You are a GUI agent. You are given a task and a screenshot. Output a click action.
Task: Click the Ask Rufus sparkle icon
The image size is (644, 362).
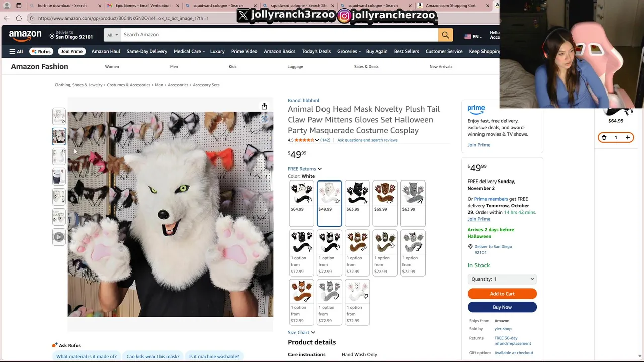point(55,345)
